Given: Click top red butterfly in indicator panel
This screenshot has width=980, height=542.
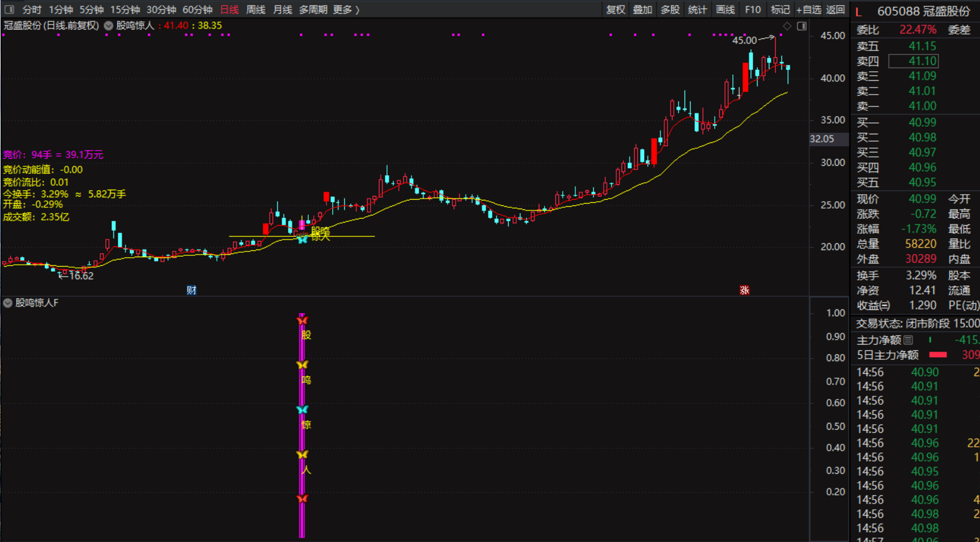Looking at the screenshot, I should (x=303, y=320).
